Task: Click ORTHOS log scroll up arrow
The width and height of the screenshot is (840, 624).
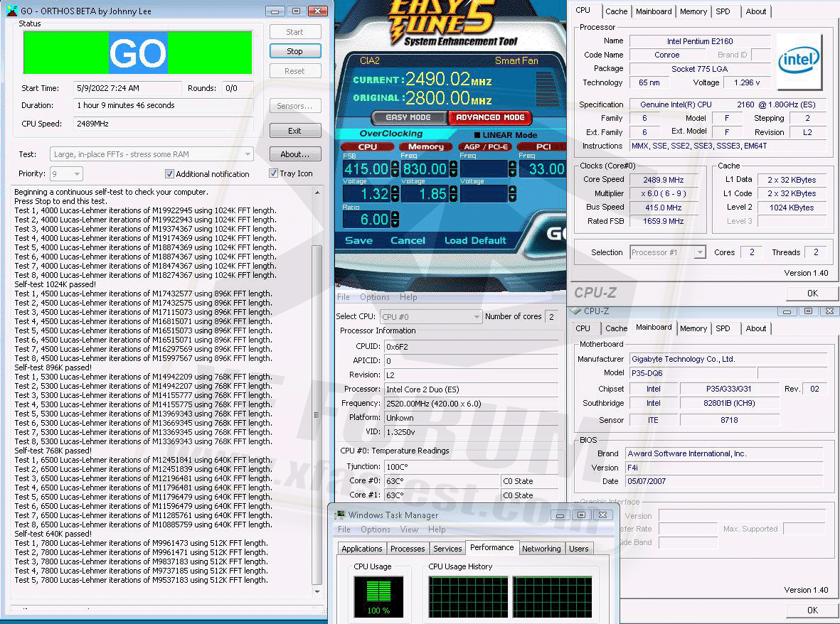Action: [317, 192]
